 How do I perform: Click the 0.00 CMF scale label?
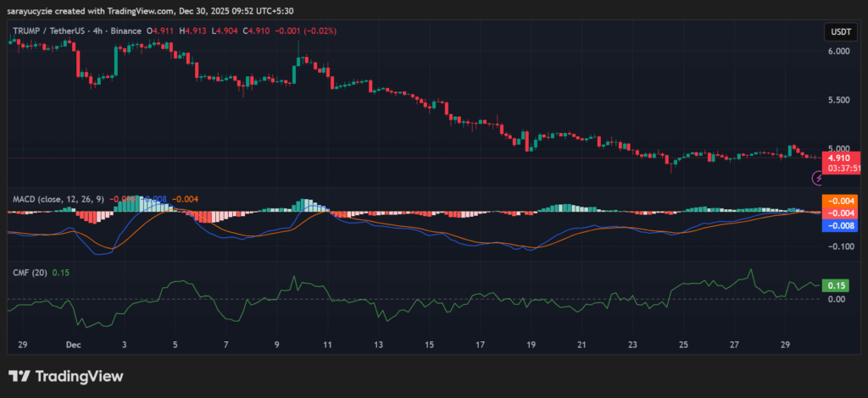836,299
